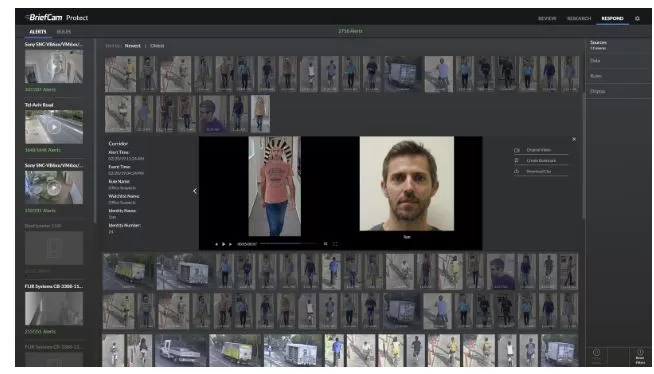Click the 'Alert Time' label
The width and height of the screenshot is (654, 374).
[119, 153]
